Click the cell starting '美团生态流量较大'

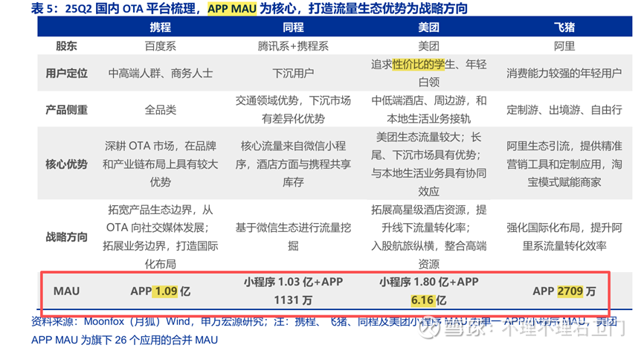428,164
